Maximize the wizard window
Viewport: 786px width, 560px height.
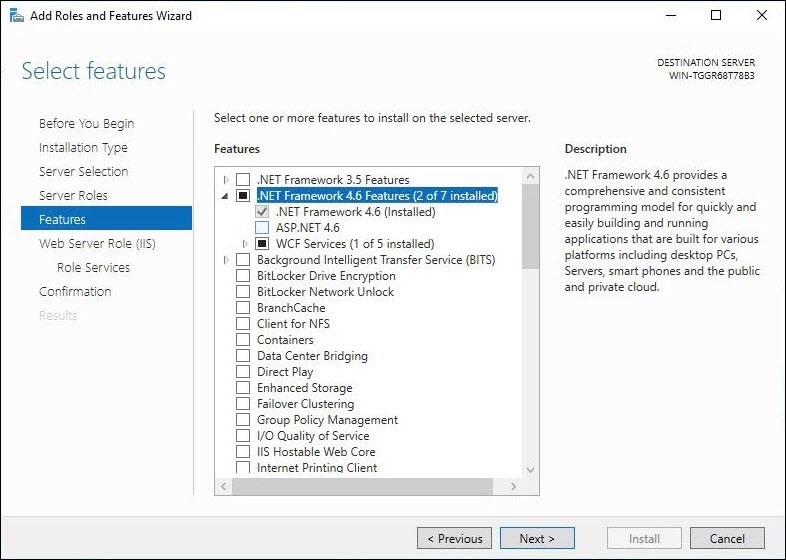pos(716,16)
